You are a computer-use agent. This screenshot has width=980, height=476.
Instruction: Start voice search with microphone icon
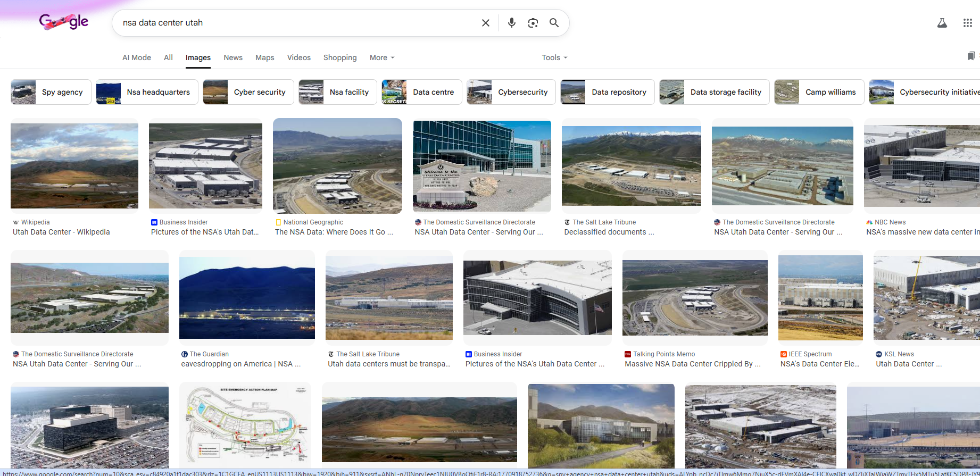[x=512, y=23]
